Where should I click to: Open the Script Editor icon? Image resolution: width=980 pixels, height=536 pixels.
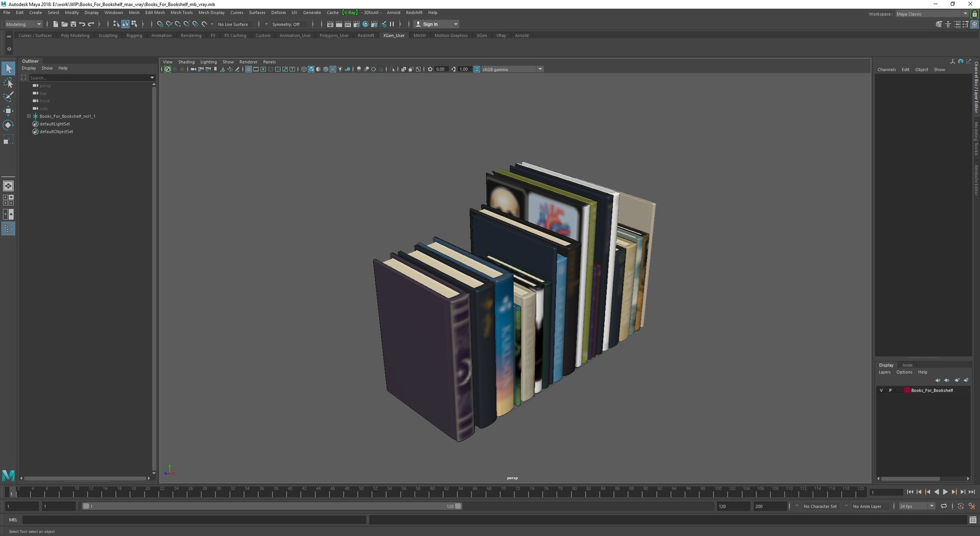pos(973,520)
